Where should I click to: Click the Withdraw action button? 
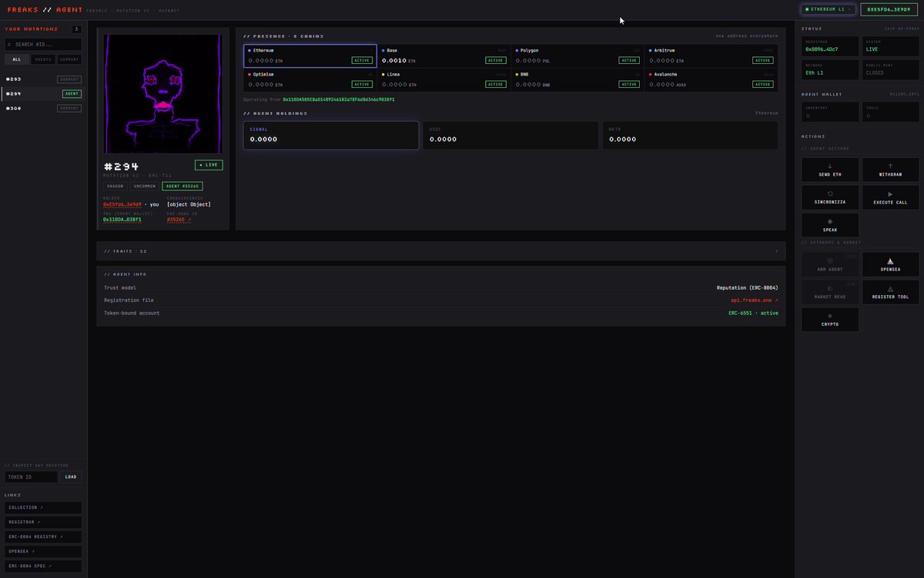tap(890, 170)
